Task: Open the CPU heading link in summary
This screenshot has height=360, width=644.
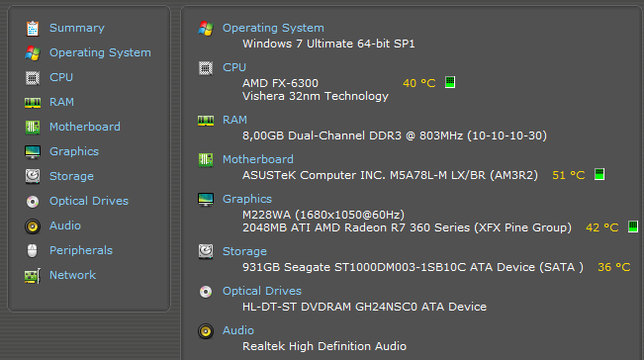Action: [x=234, y=67]
